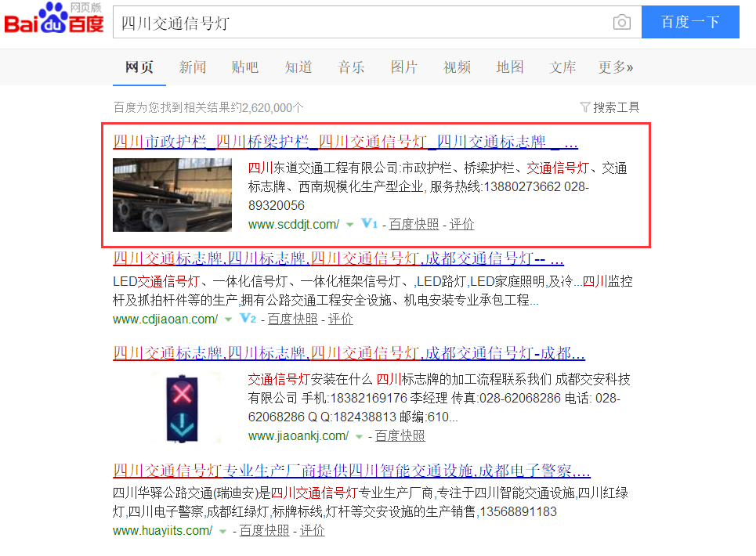Click 评价 for cdjiaoan.com result
Screen dimensions: 756x556
click(340, 319)
